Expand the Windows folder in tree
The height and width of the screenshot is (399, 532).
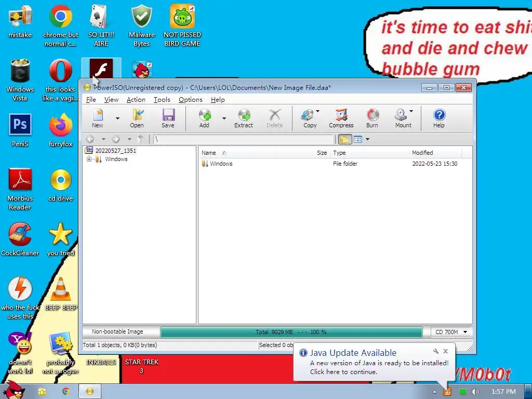[89, 159]
